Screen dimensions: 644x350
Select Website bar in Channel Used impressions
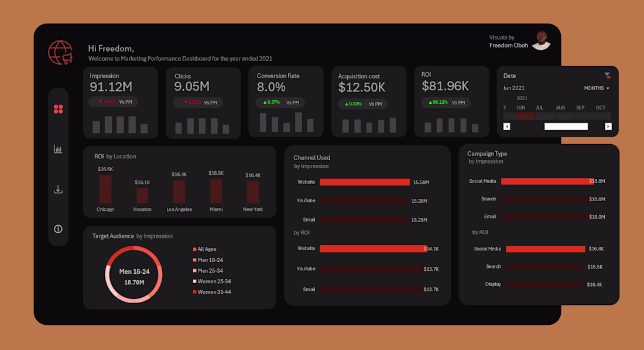(365, 182)
